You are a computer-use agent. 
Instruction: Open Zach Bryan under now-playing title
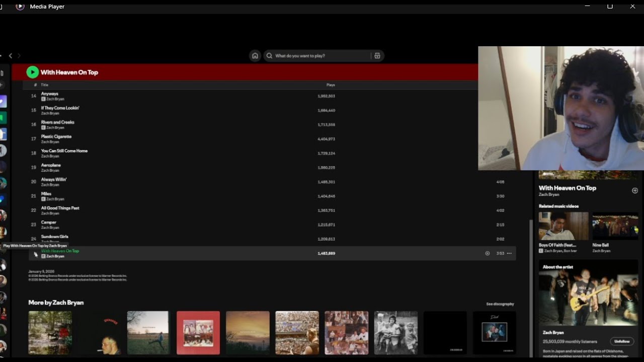point(549,195)
